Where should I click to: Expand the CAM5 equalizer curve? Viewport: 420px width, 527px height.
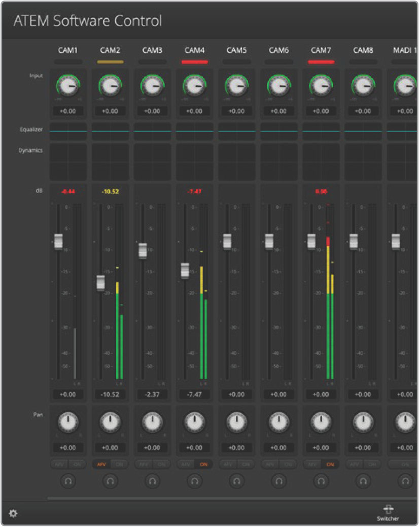(x=236, y=131)
